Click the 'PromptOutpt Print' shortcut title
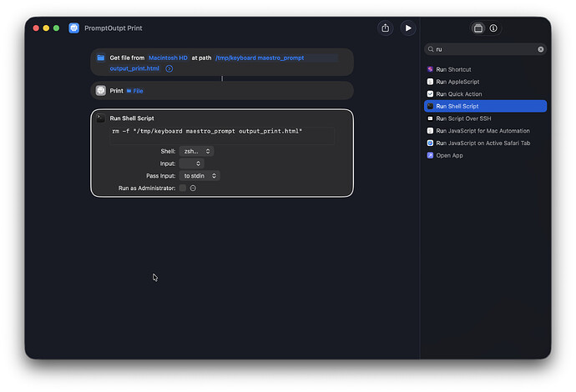This screenshot has height=392, width=576. [x=114, y=28]
